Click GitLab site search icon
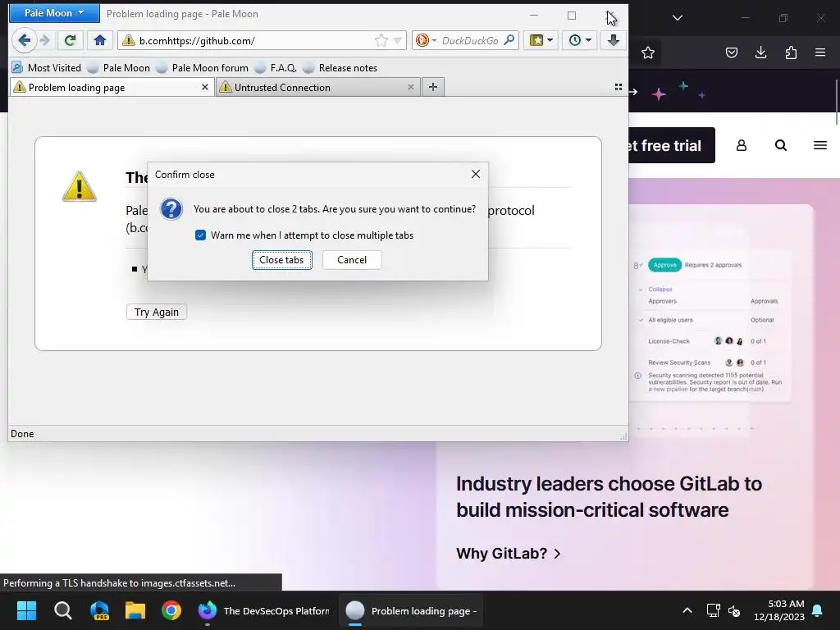The height and width of the screenshot is (630, 840). 781,145
